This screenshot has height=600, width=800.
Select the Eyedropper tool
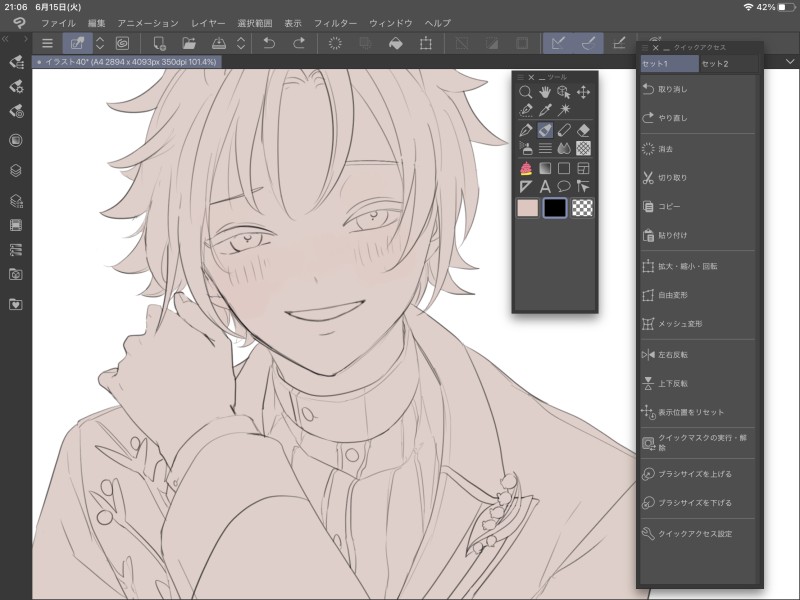pos(545,110)
